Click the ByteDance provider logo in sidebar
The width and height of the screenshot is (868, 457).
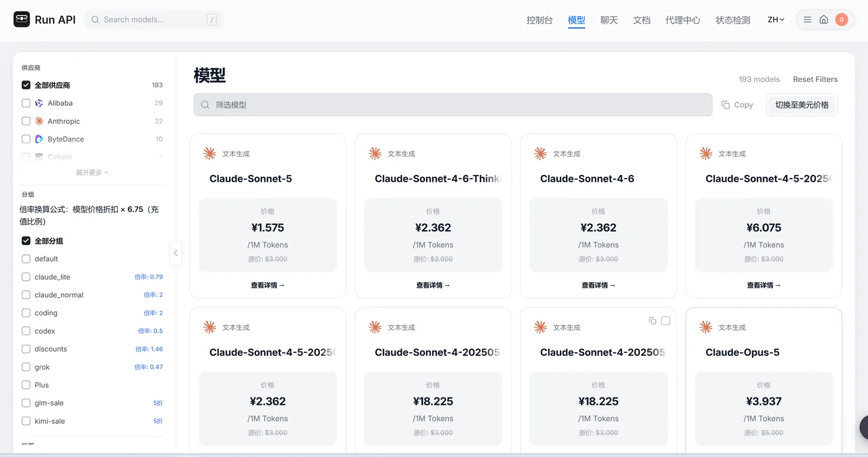point(39,139)
